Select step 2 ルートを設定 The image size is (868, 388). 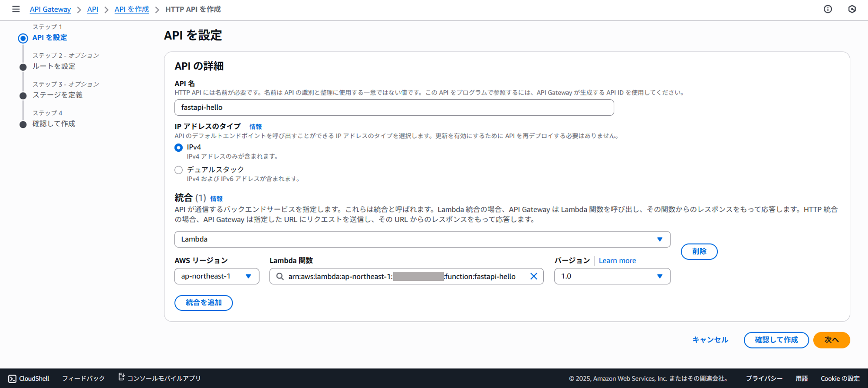tap(54, 66)
